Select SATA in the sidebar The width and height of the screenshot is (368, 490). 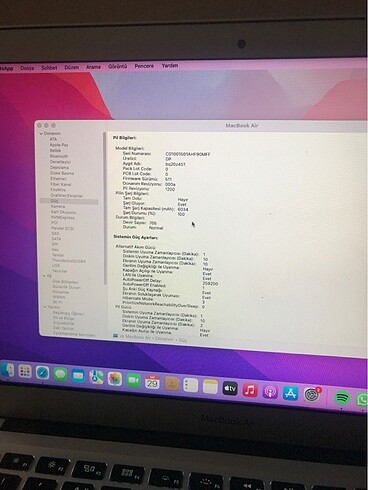coord(56,239)
